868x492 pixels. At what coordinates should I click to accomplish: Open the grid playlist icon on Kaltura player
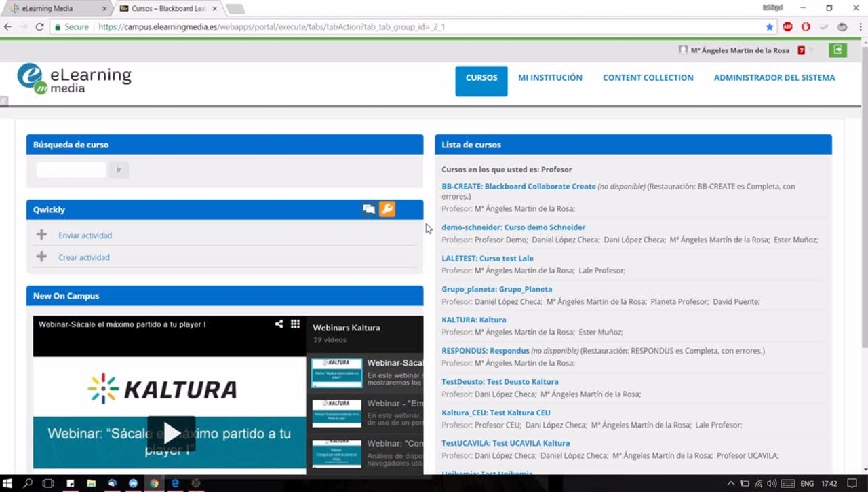pos(295,324)
